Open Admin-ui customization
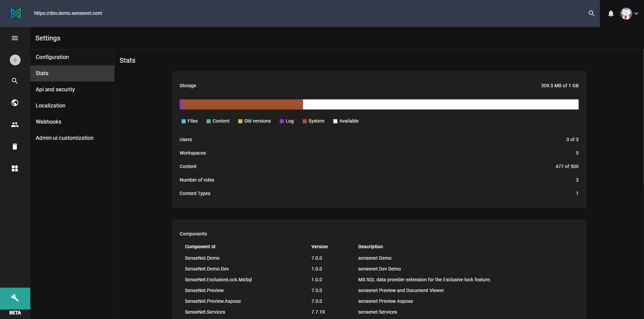 coord(72,138)
